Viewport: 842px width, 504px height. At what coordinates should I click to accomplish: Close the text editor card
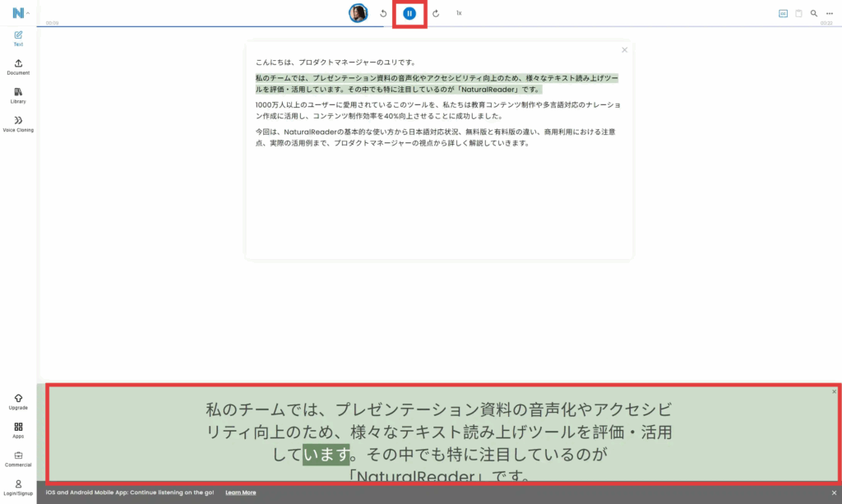(x=624, y=50)
